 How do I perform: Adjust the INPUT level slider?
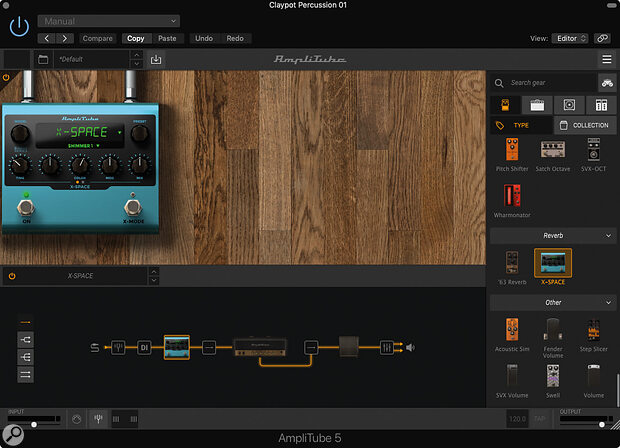(x=34, y=424)
